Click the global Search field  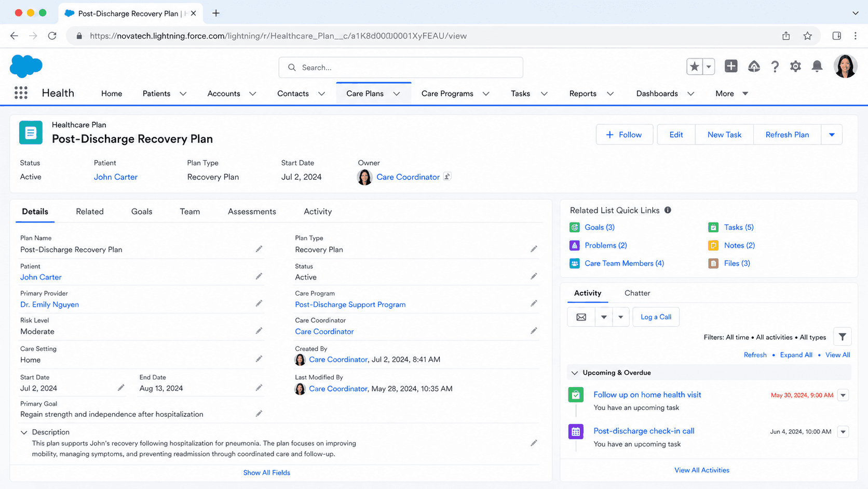(x=401, y=68)
